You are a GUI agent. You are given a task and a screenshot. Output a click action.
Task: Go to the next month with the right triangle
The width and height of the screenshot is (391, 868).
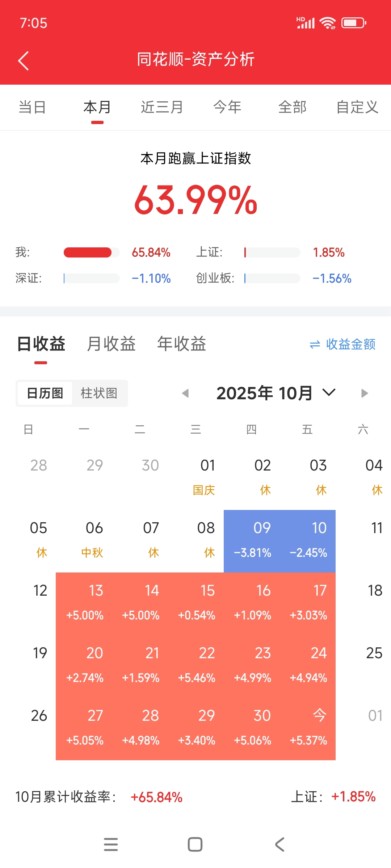click(x=364, y=393)
